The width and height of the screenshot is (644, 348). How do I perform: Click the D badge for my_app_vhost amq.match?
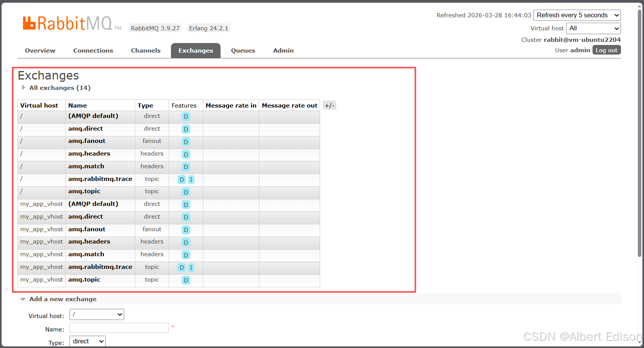coord(186,255)
